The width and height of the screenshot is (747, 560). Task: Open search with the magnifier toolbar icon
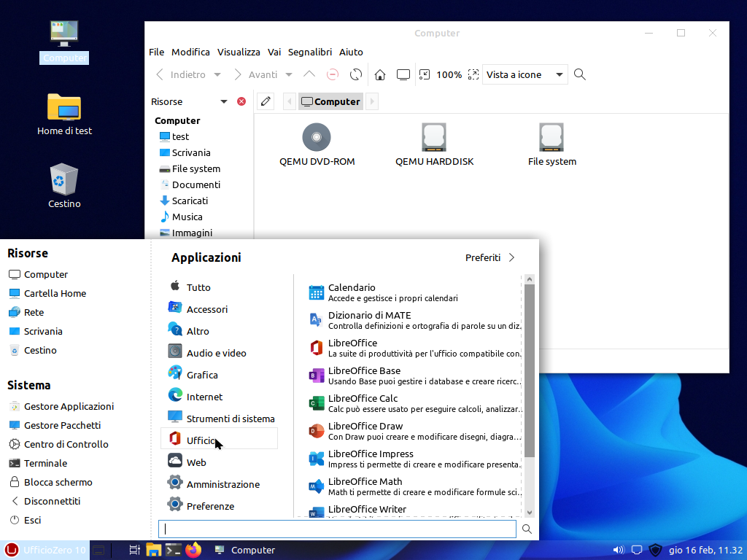pos(580,74)
